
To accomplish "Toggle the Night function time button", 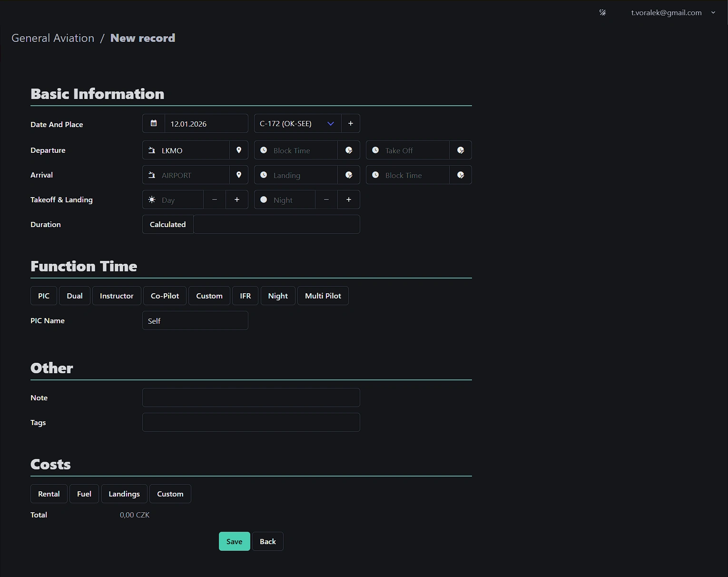I will click(278, 296).
